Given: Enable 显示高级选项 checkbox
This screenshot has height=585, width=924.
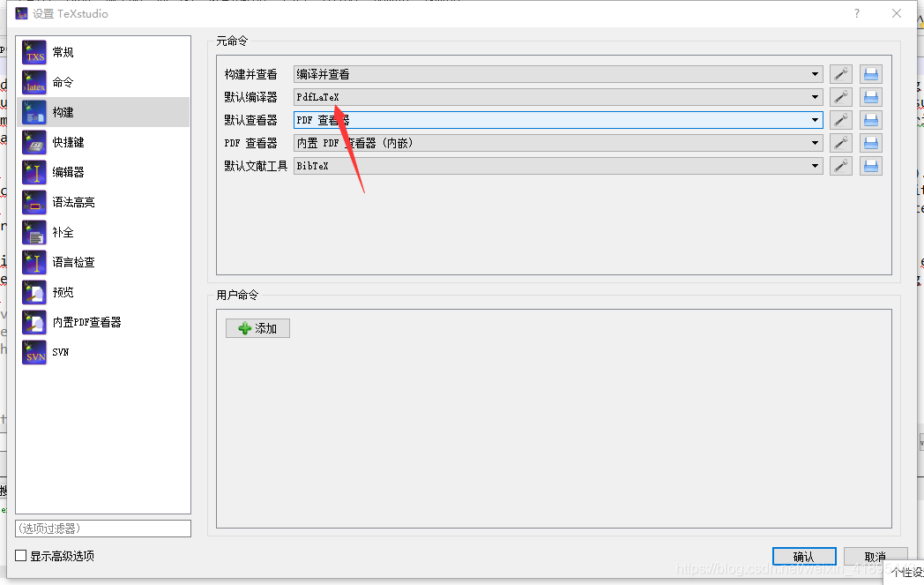Looking at the screenshot, I should (x=20, y=556).
